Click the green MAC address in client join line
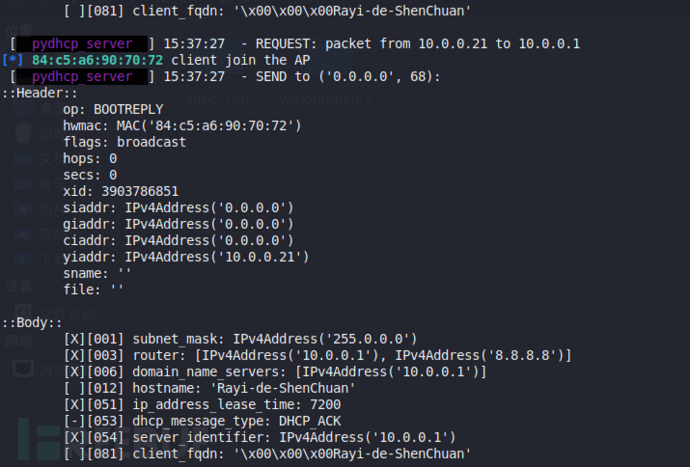The image size is (690, 467). click(x=97, y=60)
